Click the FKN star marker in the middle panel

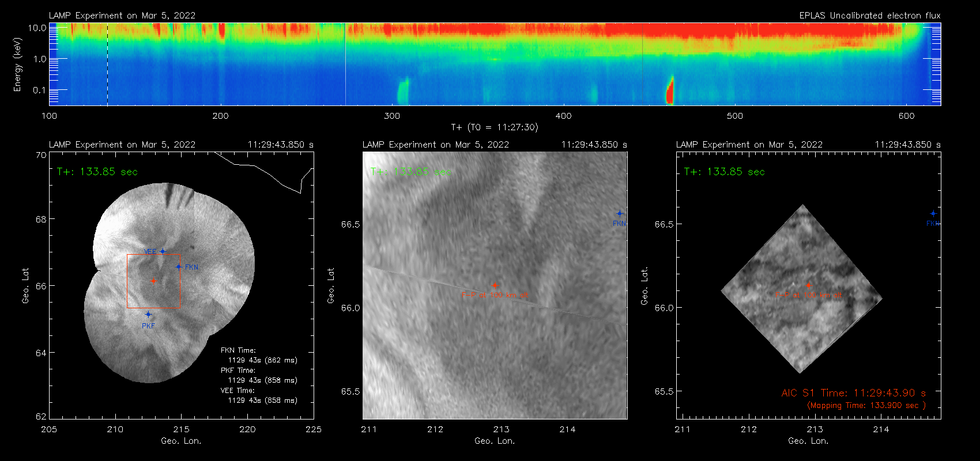pyautogui.click(x=620, y=213)
